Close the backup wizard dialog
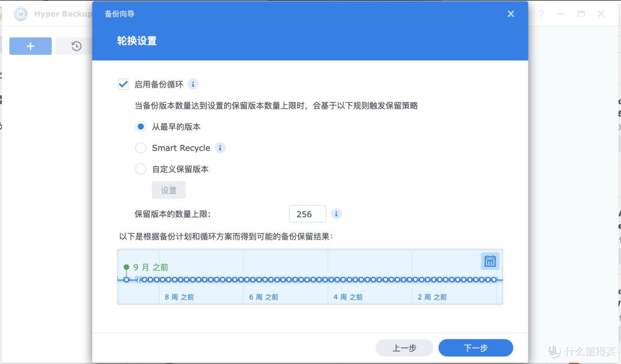This screenshot has width=621, height=364. 511,14
